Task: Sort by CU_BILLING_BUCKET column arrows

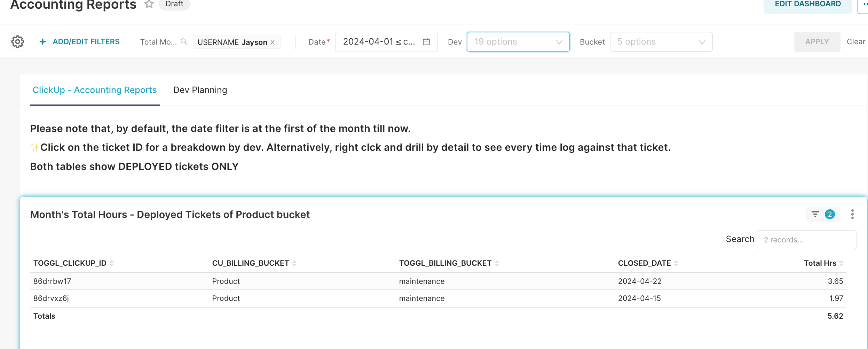Action: 294,263
